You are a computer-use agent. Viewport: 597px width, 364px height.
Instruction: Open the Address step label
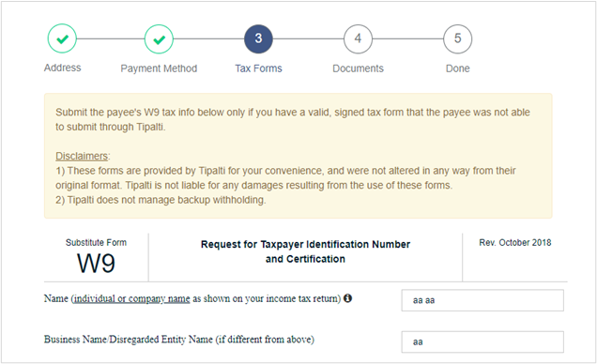[63, 68]
